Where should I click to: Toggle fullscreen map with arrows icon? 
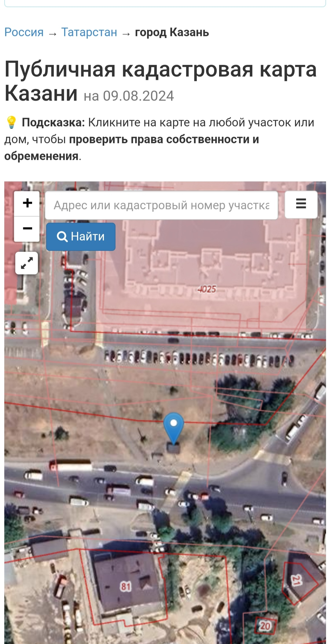27,263
